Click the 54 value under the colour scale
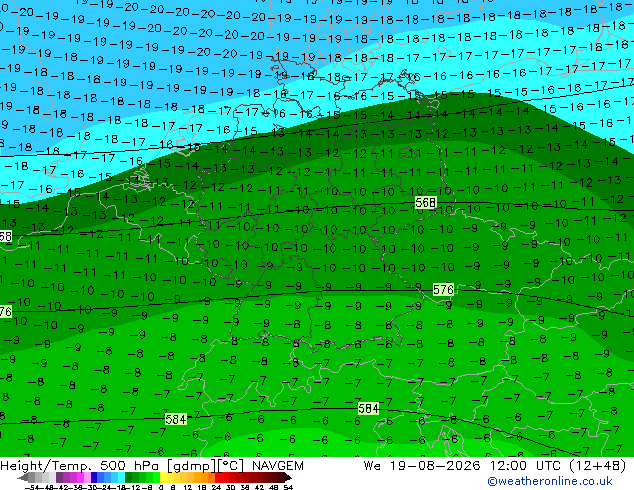Image resolution: width=634 pixels, height=490 pixels. [x=287, y=487]
